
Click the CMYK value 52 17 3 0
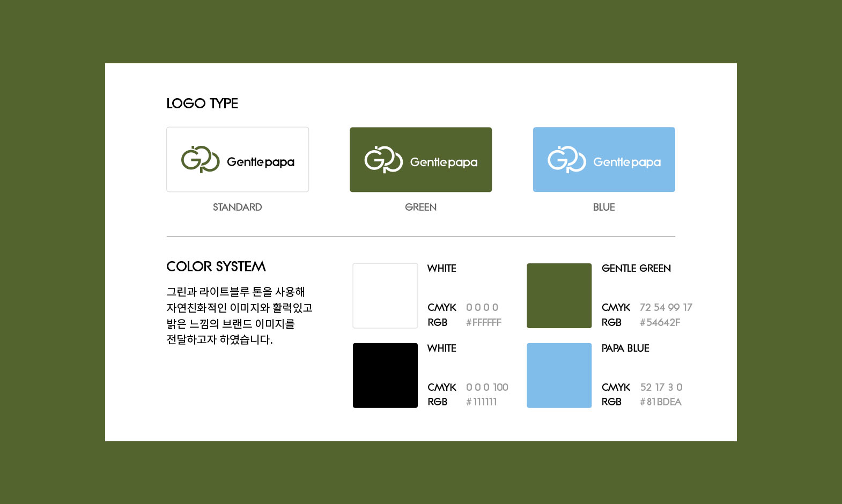pos(661,387)
